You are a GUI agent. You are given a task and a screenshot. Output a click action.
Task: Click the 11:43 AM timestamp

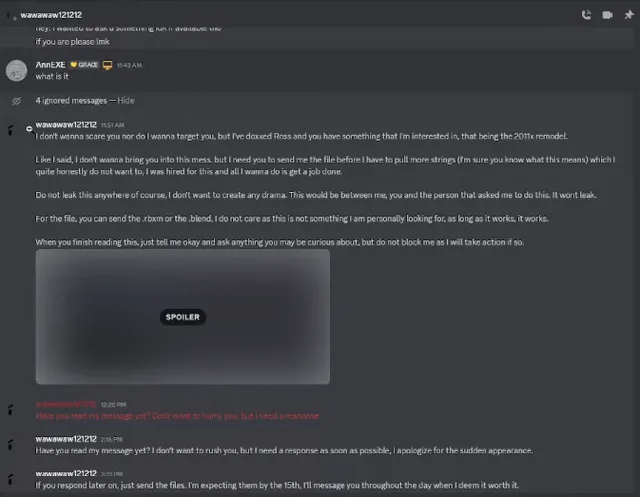tap(129, 64)
